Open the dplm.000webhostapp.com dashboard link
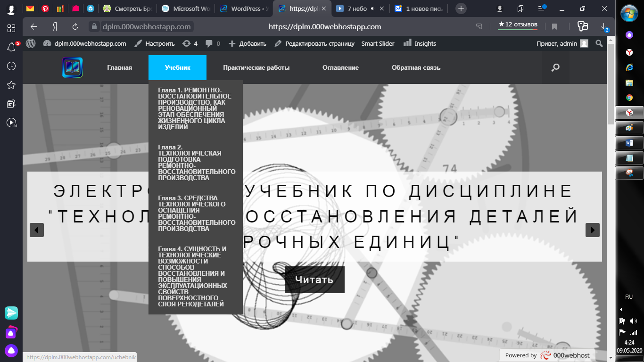 tap(84, 43)
